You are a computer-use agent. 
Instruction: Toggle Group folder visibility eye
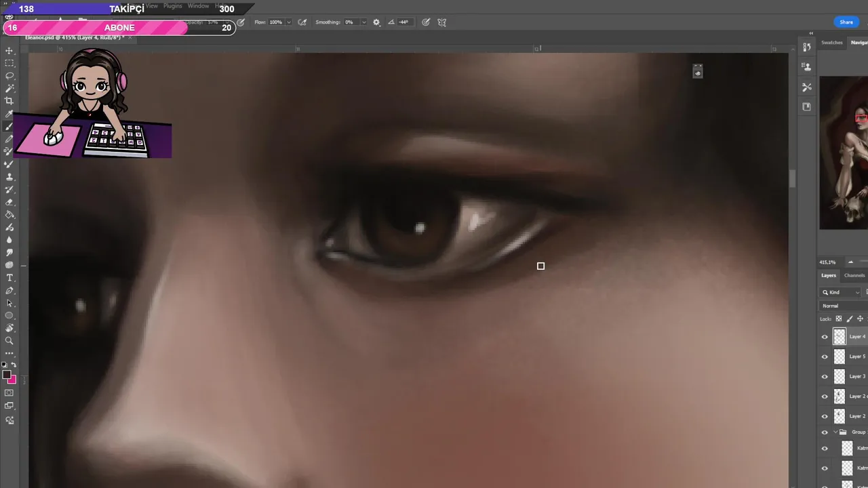pos(825,432)
